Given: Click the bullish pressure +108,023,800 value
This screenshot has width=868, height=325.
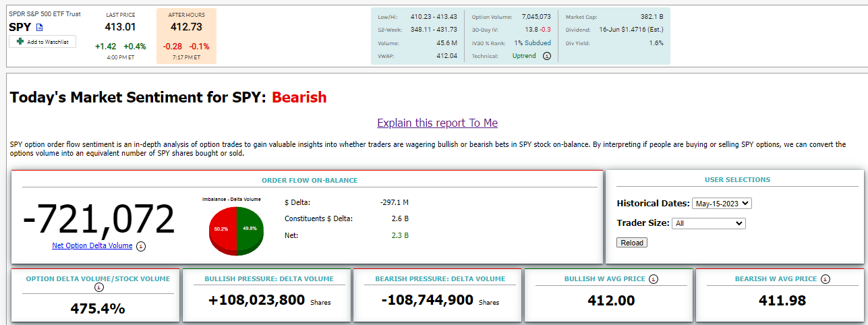Looking at the screenshot, I should point(257,301).
